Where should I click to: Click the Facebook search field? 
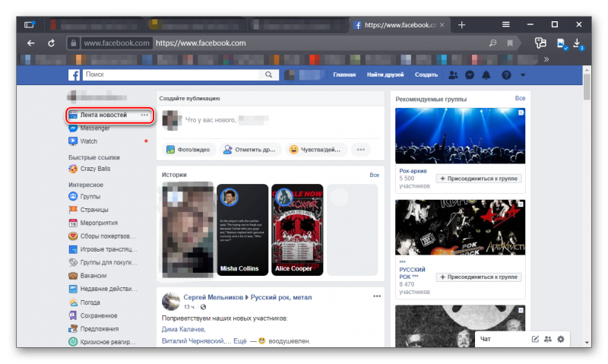coord(170,74)
